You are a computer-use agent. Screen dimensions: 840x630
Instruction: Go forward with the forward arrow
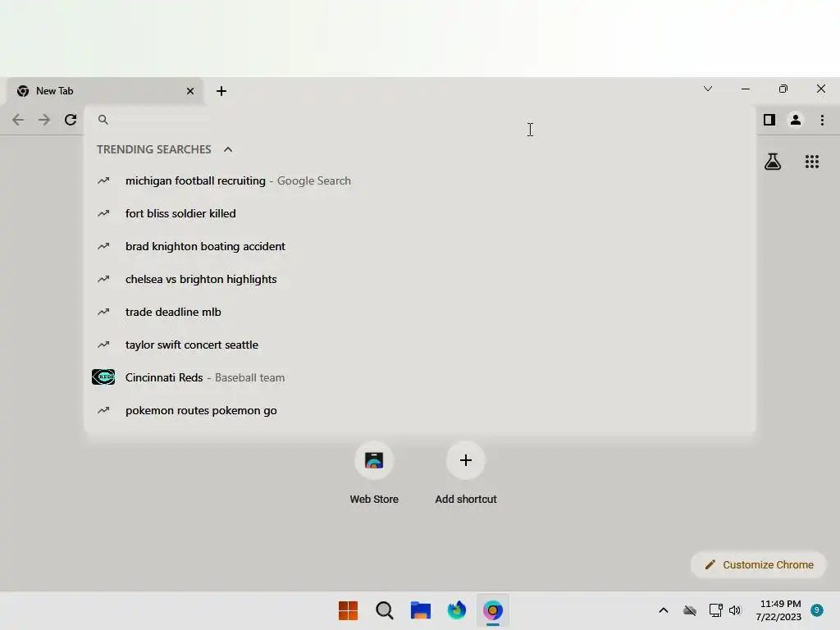pyautogui.click(x=44, y=120)
